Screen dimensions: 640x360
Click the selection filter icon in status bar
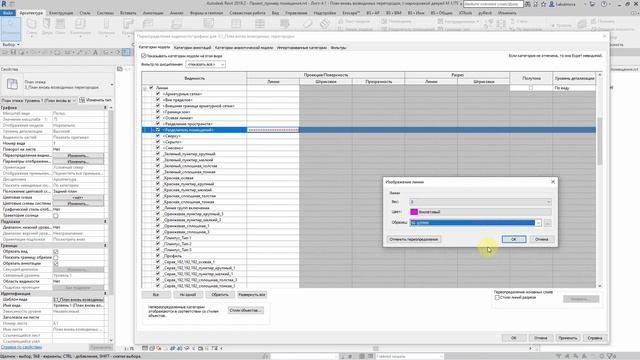coord(611,356)
